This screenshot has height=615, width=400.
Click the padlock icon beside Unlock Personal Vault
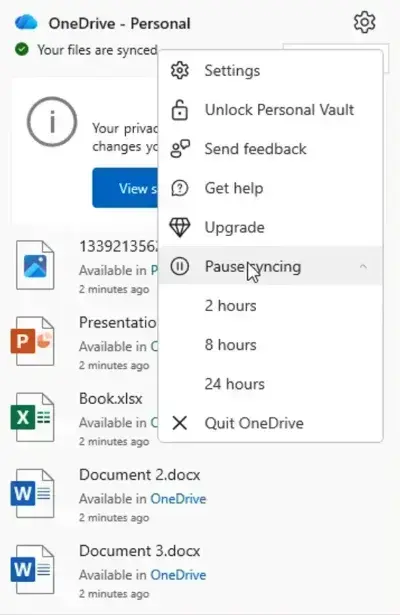pos(180,110)
